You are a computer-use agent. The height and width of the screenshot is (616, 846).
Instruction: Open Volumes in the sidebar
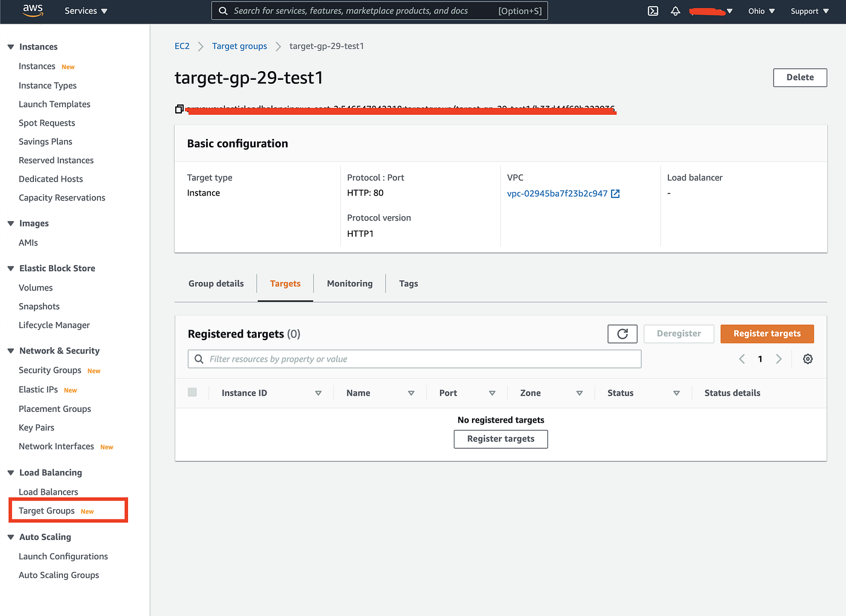tap(36, 288)
